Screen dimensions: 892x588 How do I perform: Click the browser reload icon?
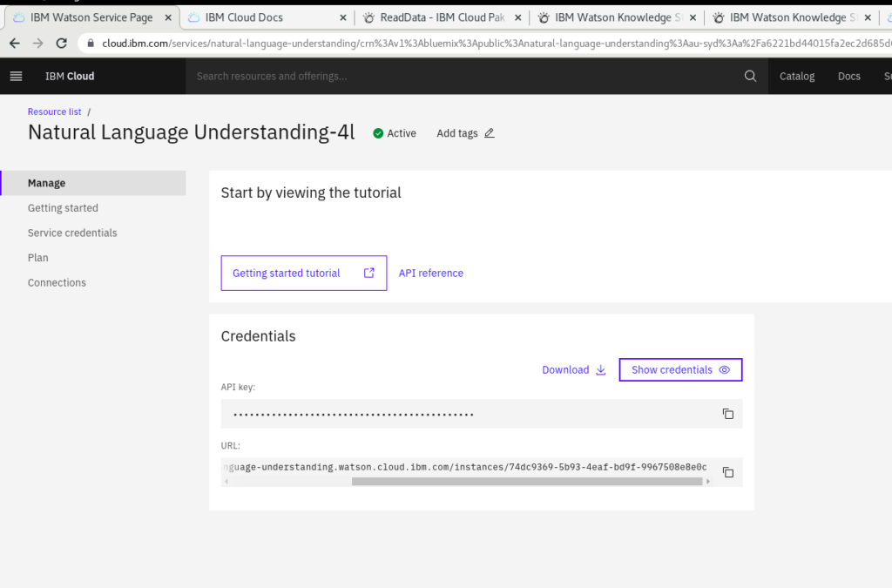[61, 43]
